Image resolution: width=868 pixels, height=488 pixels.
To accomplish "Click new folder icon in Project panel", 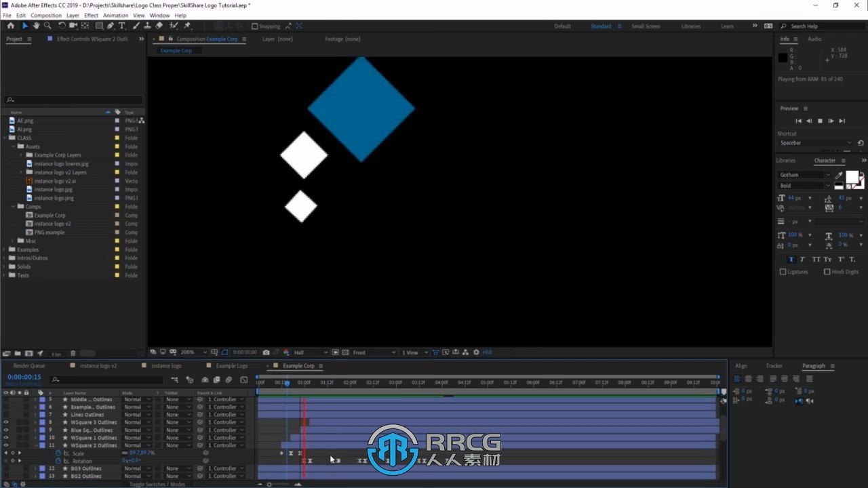I will pyautogui.click(x=18, y=353).
